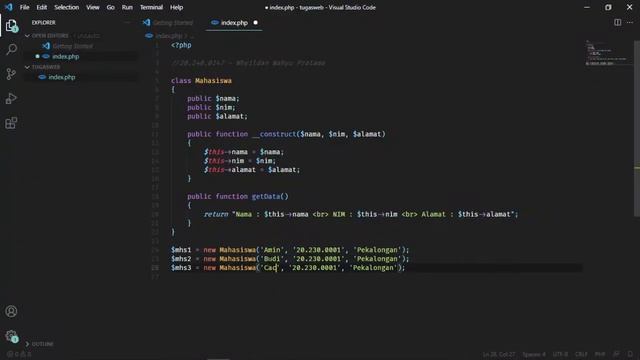Open the Run and Debug view icon
Viewport: 640px width, 360px height.
[x=11, y=98]
